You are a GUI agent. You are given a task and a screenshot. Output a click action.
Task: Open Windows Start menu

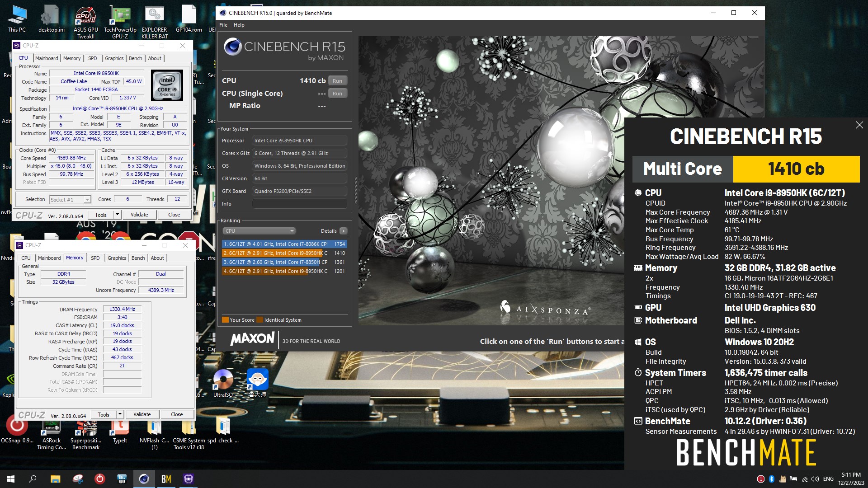point(11,479)
